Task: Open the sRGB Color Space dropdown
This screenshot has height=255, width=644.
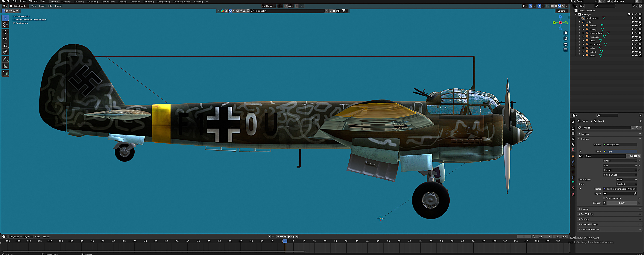Action: [x=627, y=179]
